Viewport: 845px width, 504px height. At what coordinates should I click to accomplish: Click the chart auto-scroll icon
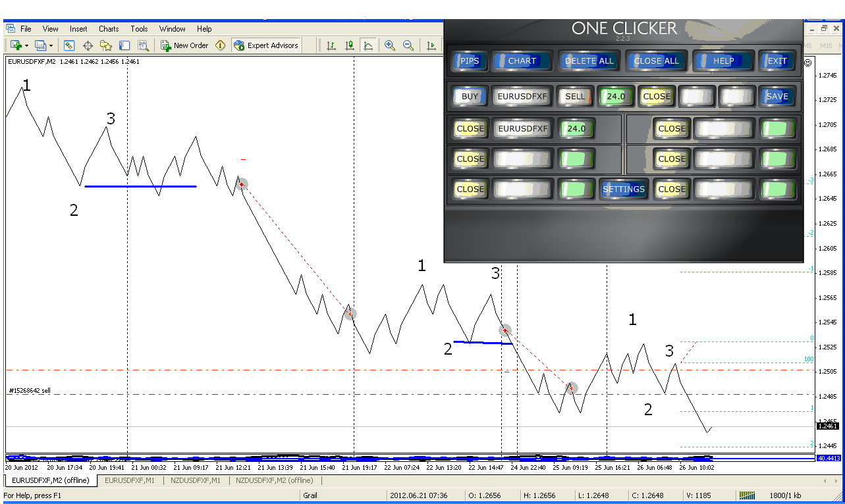(431, 45)
